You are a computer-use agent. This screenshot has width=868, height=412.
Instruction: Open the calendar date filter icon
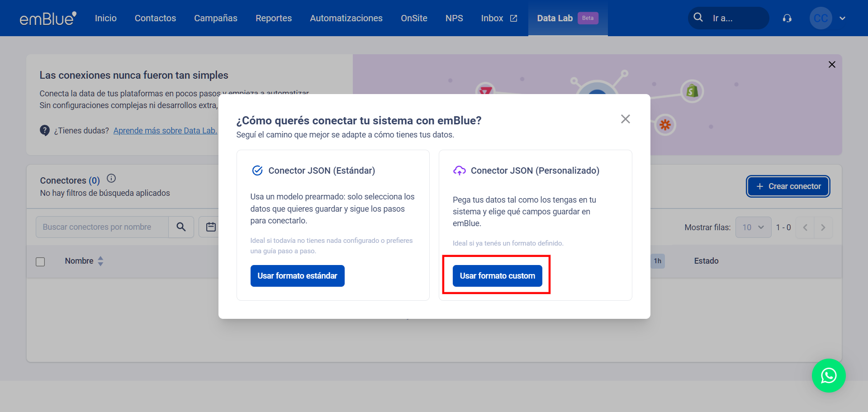click(211, 227)
